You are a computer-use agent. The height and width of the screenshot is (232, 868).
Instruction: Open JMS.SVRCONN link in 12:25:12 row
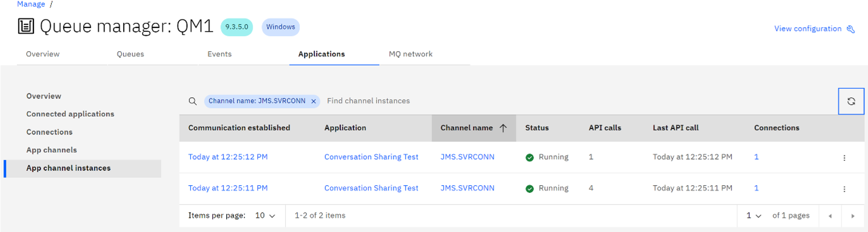[x=467, y=157]
